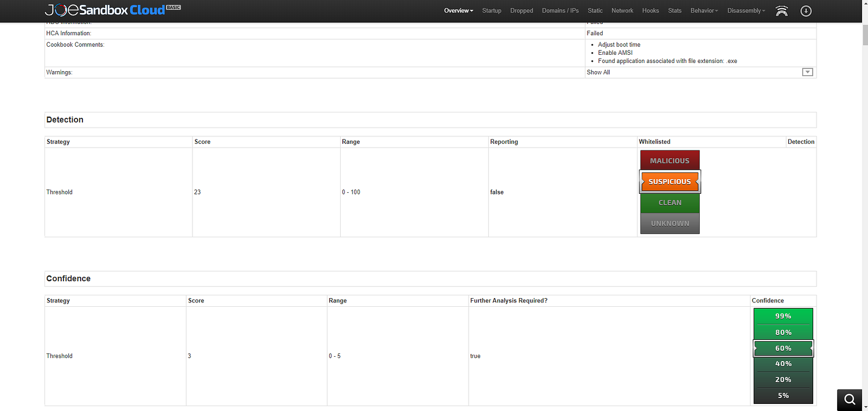Viewport: 868px width, 411px height.
Task: Click the UNKNOWN detection label
Action: [x=670, y=223]
